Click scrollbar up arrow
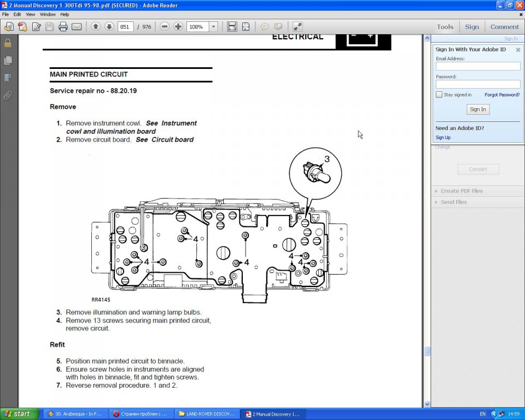 coord(427,38)
